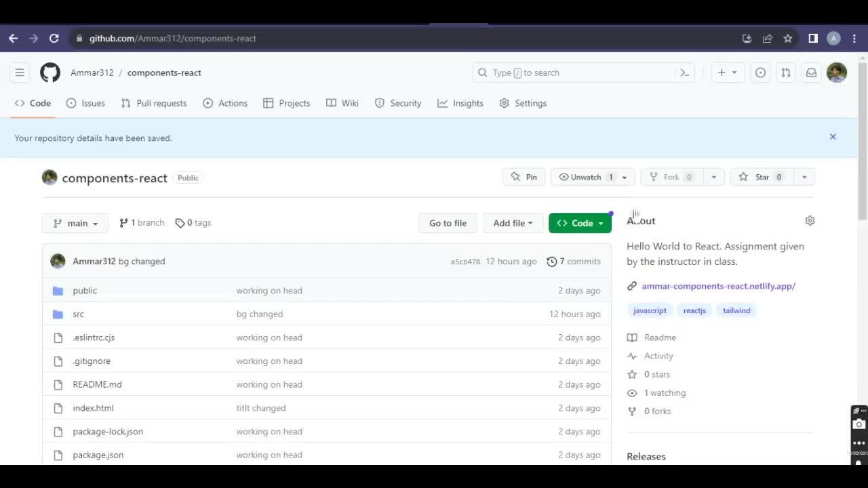Select the javascript topic tag
Screen dimensions: 868x488
(x=650, y=310)
